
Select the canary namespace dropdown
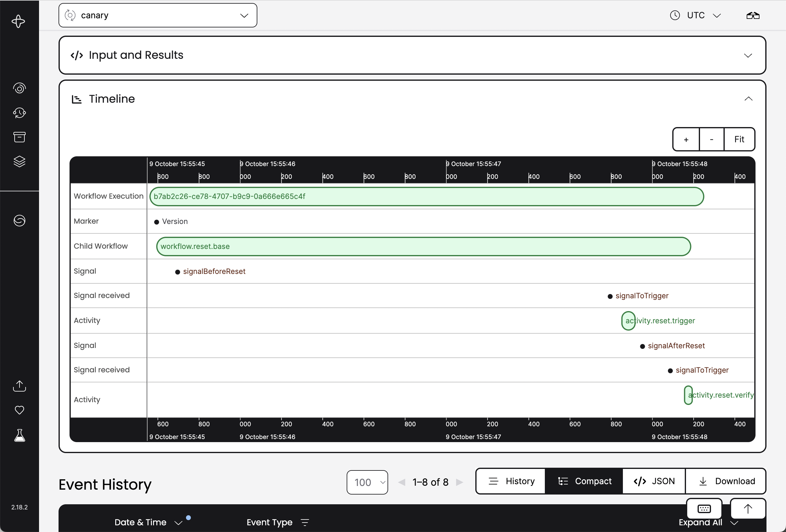157,15
